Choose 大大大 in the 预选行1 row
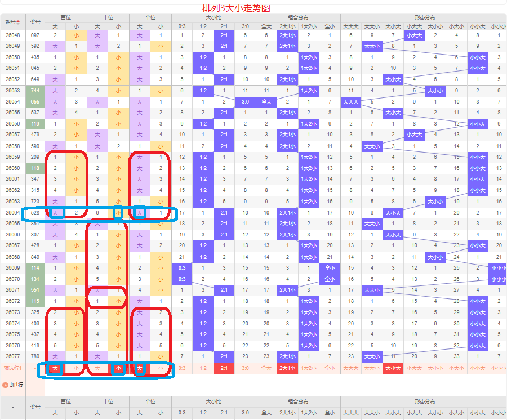 (x=350, y=369)
